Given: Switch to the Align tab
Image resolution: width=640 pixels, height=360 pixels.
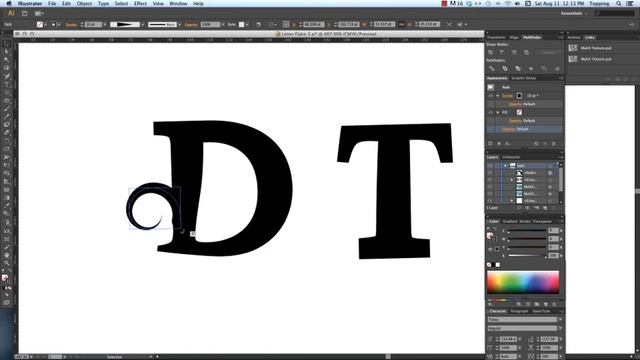Looking at the screenshot, I should [x=514, y=37].
